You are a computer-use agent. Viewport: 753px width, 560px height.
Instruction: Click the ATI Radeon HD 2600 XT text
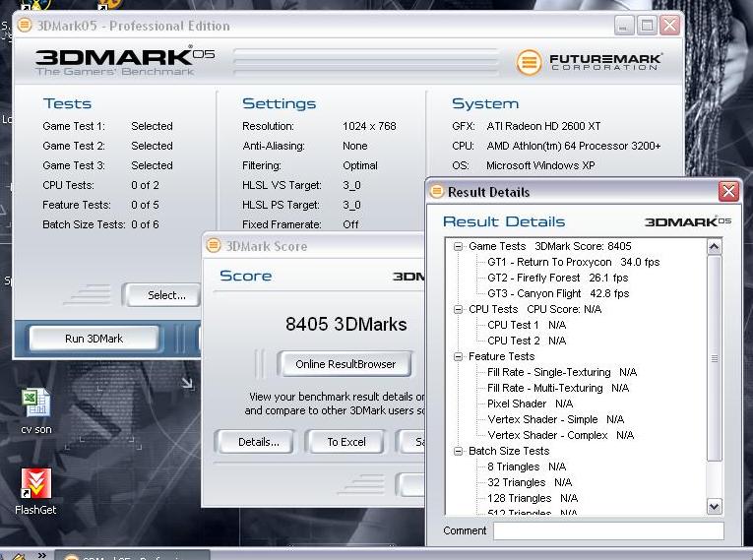coord(543,126)
